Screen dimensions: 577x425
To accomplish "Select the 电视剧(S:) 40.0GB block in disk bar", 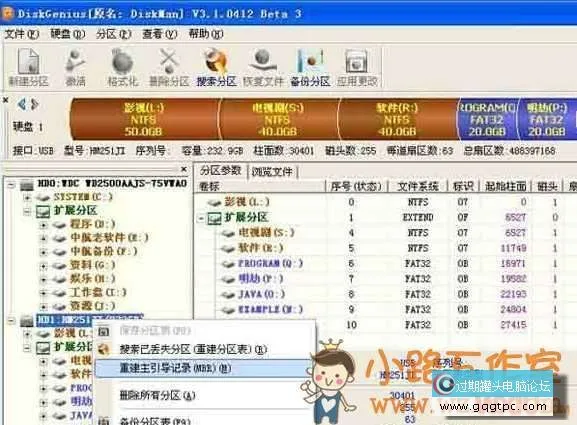I will pos(278,119).
